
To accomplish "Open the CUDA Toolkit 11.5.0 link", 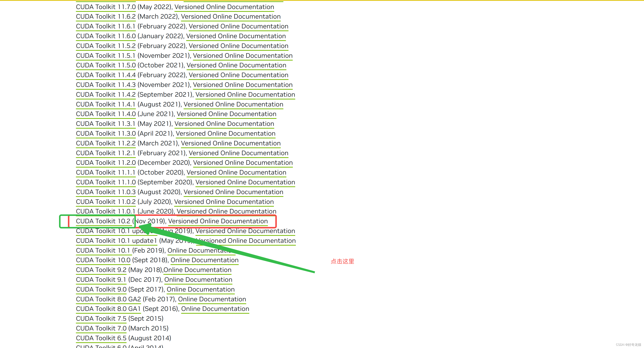I will (x=106, y=66).
